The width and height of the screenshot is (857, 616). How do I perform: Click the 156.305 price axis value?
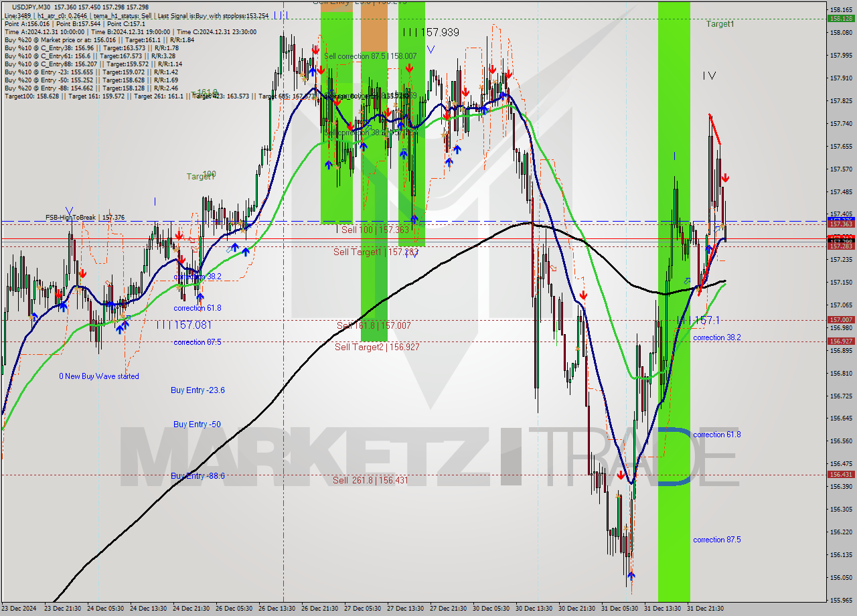pos(841,509)
